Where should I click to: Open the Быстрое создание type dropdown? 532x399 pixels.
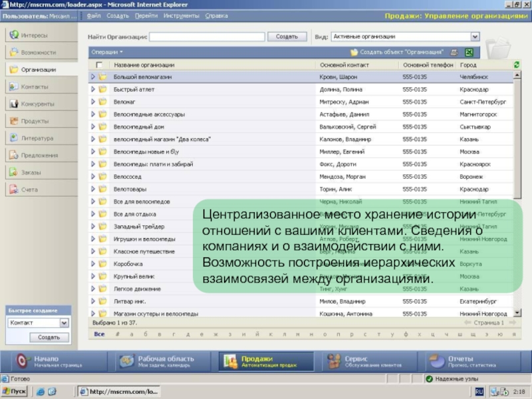pos(64,323)
